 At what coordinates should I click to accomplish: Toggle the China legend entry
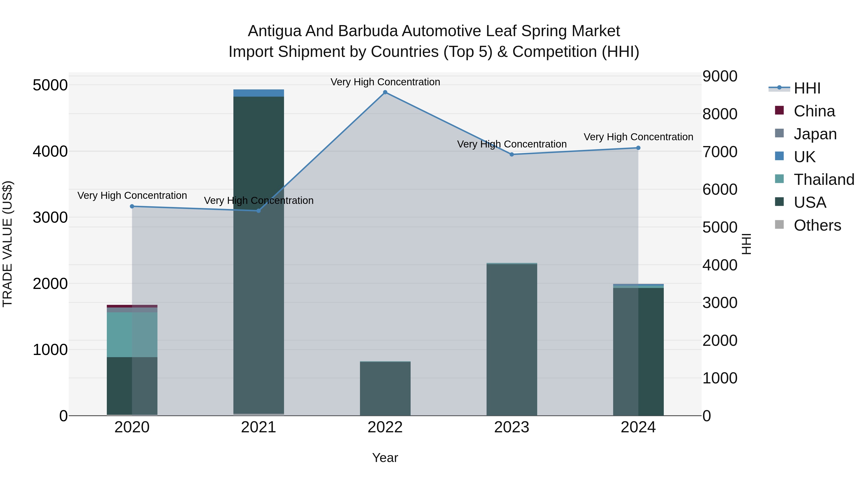pyautogui.click(x=805, y=111)
